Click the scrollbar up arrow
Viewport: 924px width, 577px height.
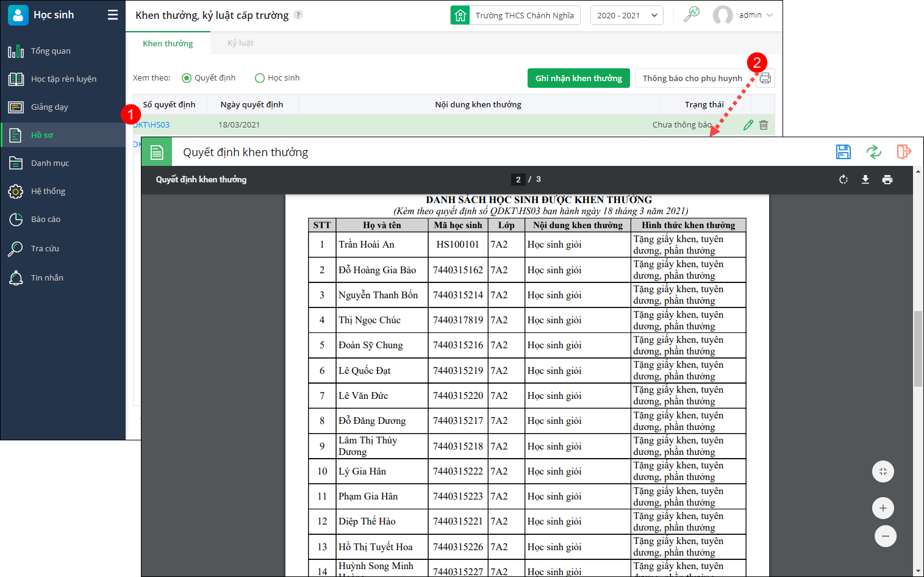pyautogui.click(x=918, y=171)
